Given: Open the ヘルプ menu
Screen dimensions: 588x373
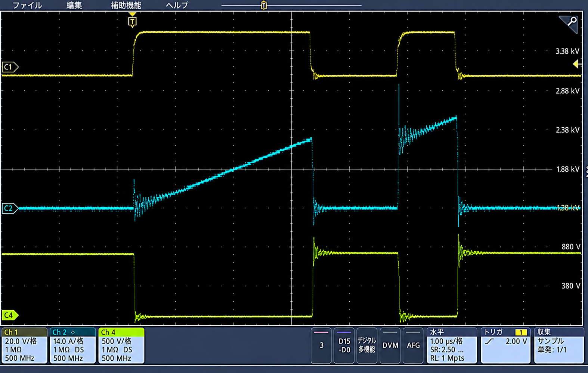Looking at the screenshot, I should tap(177, 5).
